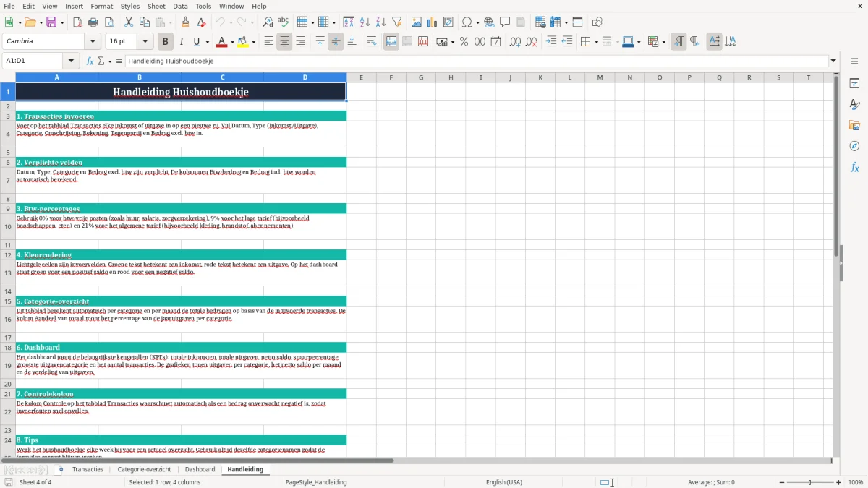Click the Draw Functions shapes icon

pos(597,22)
